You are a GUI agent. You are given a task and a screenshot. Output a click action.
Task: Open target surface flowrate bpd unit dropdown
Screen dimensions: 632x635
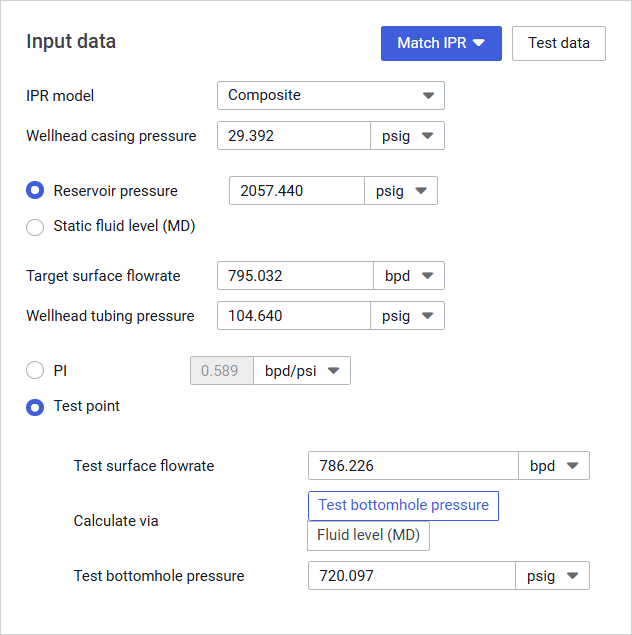click(410, 276)
